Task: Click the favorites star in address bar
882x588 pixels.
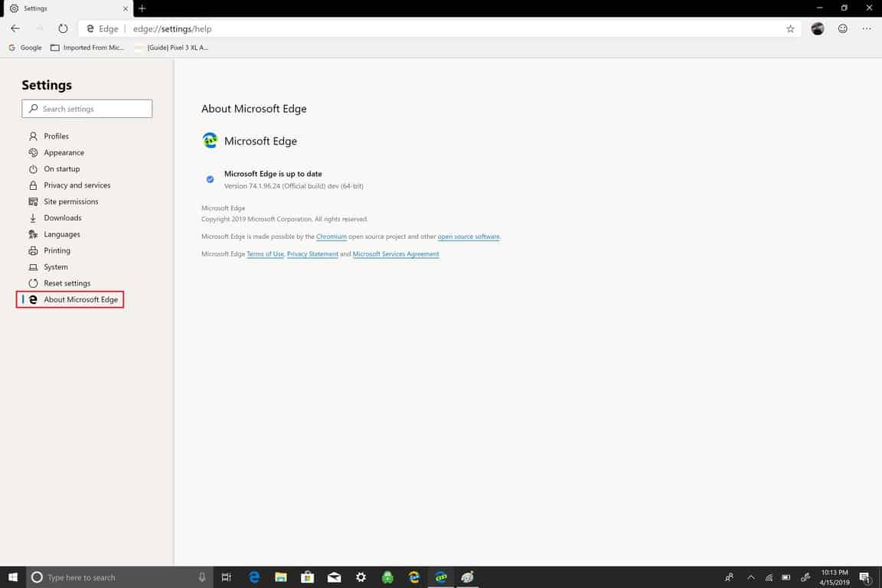Action: tap(790, 29)
